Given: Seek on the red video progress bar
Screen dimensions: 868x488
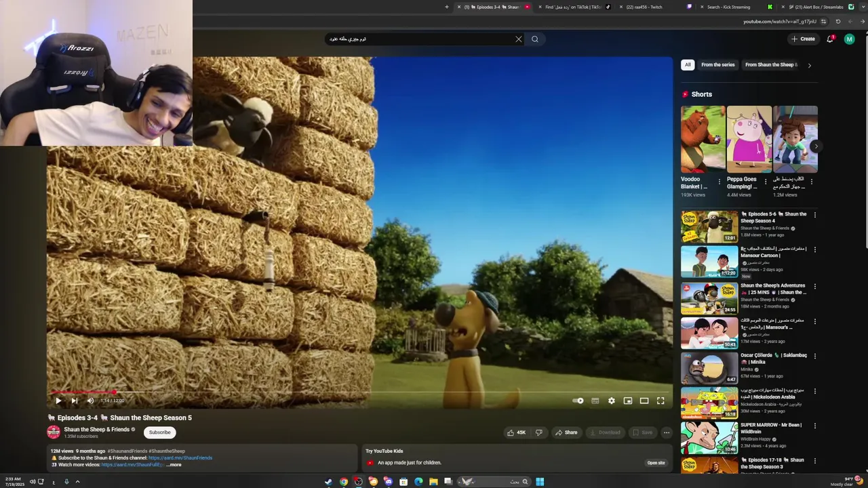Looking at the screenshot, I should 359,392.
